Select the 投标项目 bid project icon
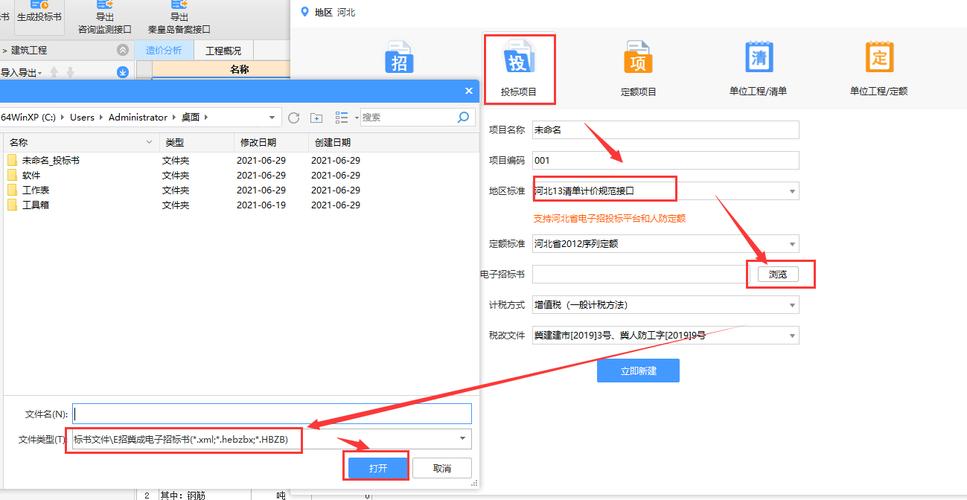This screenshot has width=967, height=500. 519,68
